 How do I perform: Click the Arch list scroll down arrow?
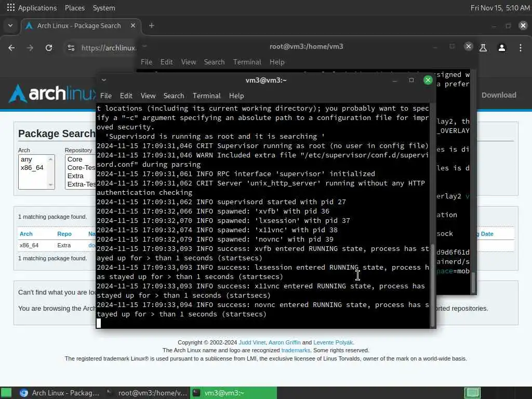click(50, 185)
